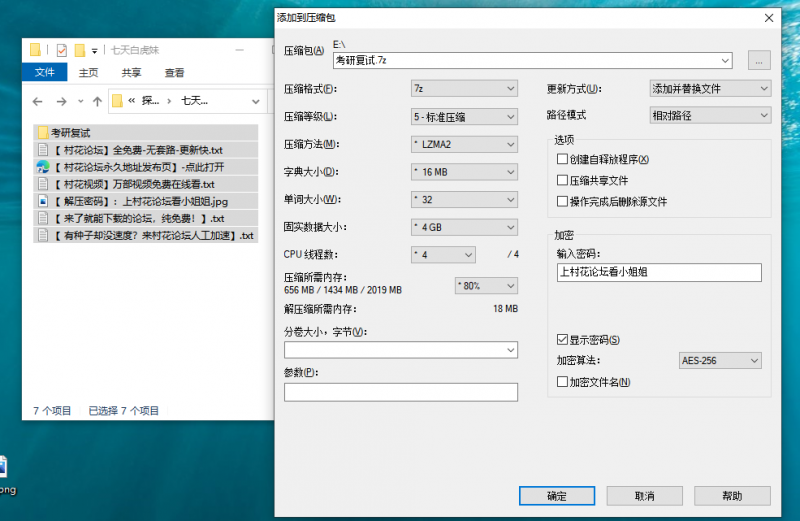Viewport: 800px width, 521px height.
Task: Click the browse '...' button for archive path
Action: coord(759,61)
